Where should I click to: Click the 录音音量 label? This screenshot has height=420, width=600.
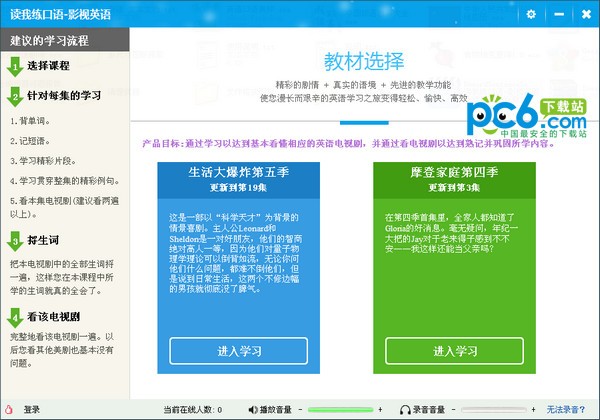pos(429,410)
